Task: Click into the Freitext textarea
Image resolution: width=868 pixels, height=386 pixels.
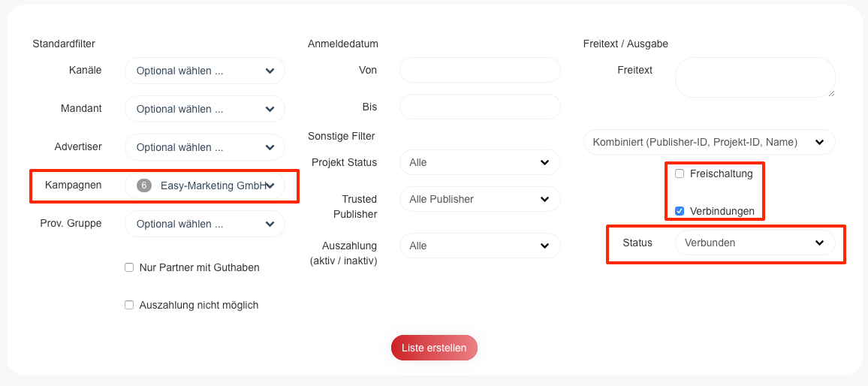Action: click(754, 77)
